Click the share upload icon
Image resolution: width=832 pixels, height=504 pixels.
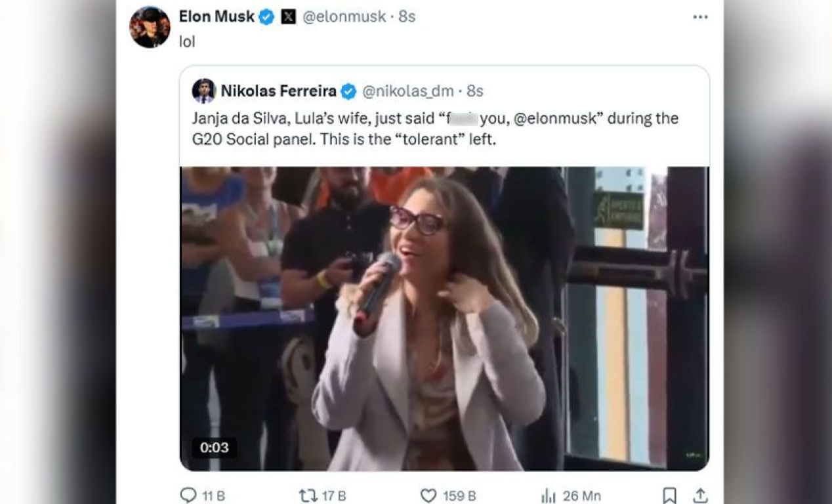coord(700,495)
